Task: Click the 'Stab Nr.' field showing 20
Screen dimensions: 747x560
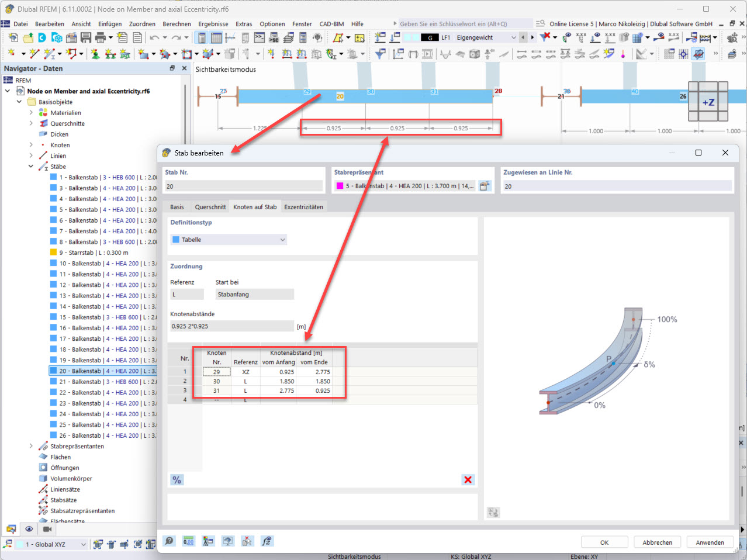Action: [x=243, y=186]
